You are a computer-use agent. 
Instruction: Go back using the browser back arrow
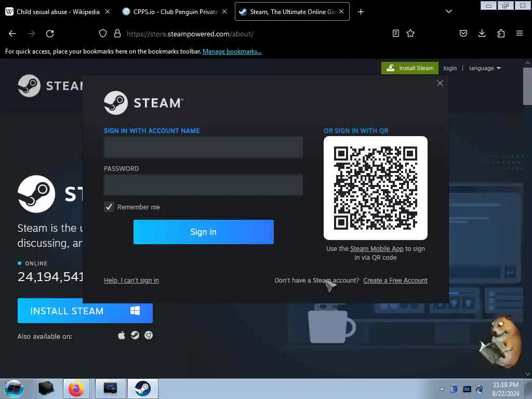point(12,34)
